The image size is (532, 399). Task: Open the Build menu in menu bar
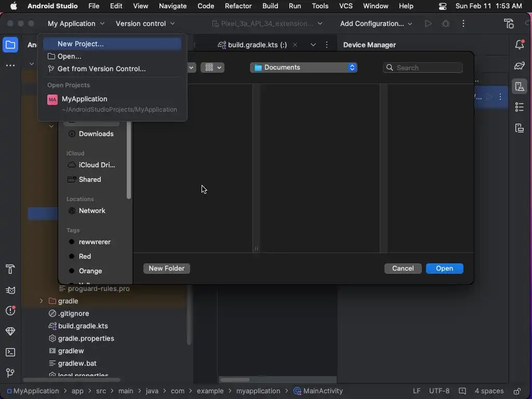pos(270,6)
